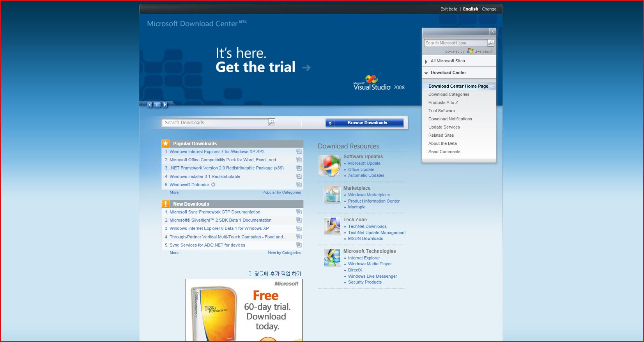Click Korean ad feedback link above banner
This screenshot has height=342, width=644.
coord(274,273)
